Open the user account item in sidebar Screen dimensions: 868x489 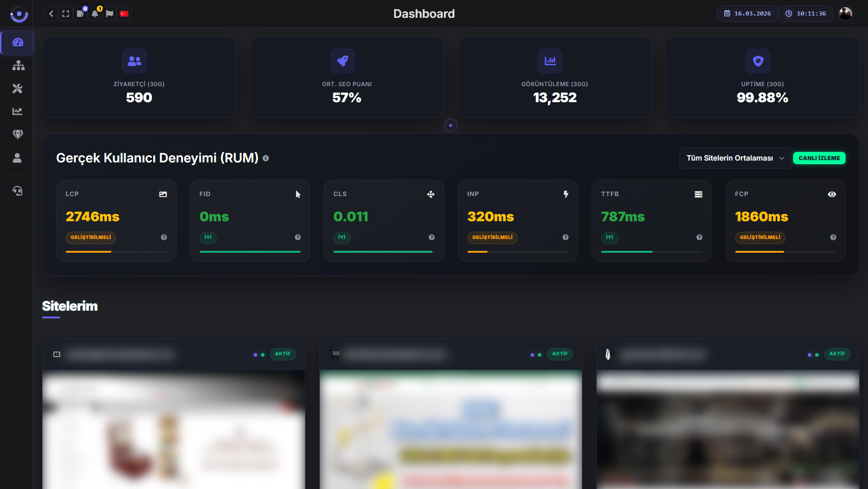pos(18,158)
